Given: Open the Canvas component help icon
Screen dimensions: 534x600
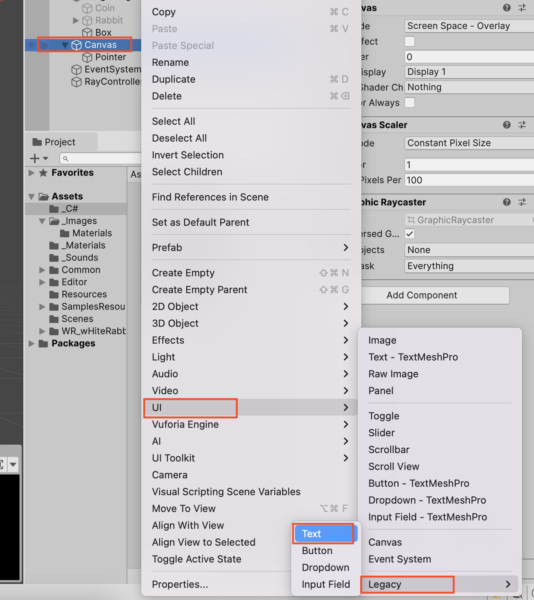Looking at the screenshot, I should tap(506, 8).
